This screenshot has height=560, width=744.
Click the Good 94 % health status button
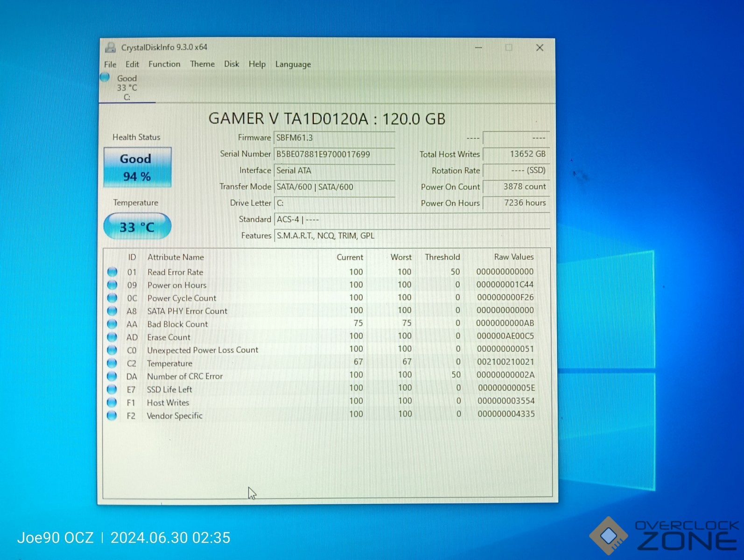pyautogui.click(x=137, y=168)
